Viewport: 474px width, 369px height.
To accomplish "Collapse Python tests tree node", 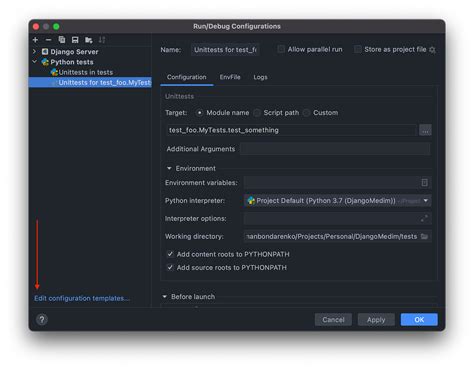I will [35, 62].
